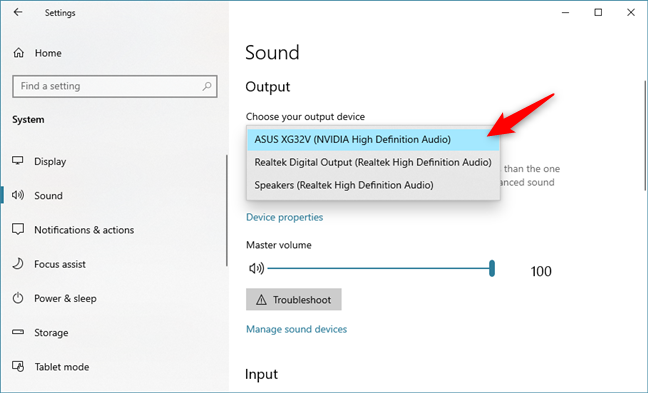Image resolution: width=648 pixels, height=393 pixels.
Task: Click the Sound page heading
Action: pyautogui.click(x=272, y=52)
